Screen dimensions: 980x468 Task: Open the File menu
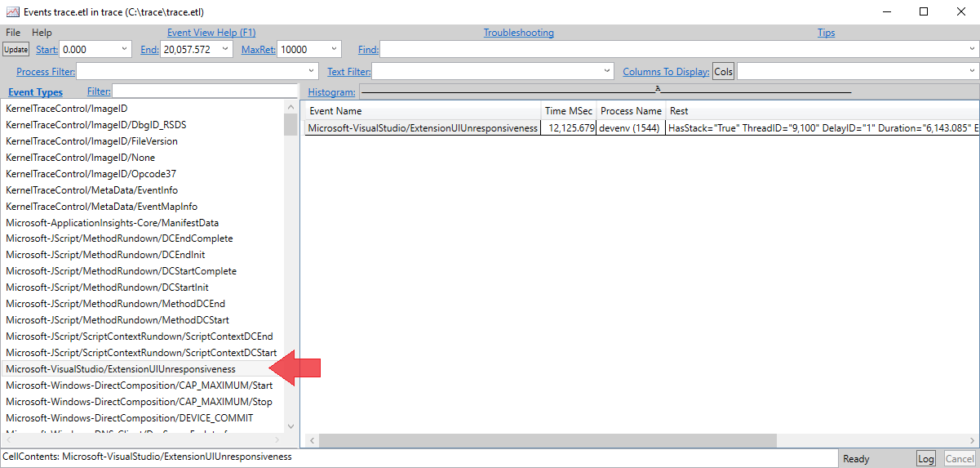tap(12, 33)
